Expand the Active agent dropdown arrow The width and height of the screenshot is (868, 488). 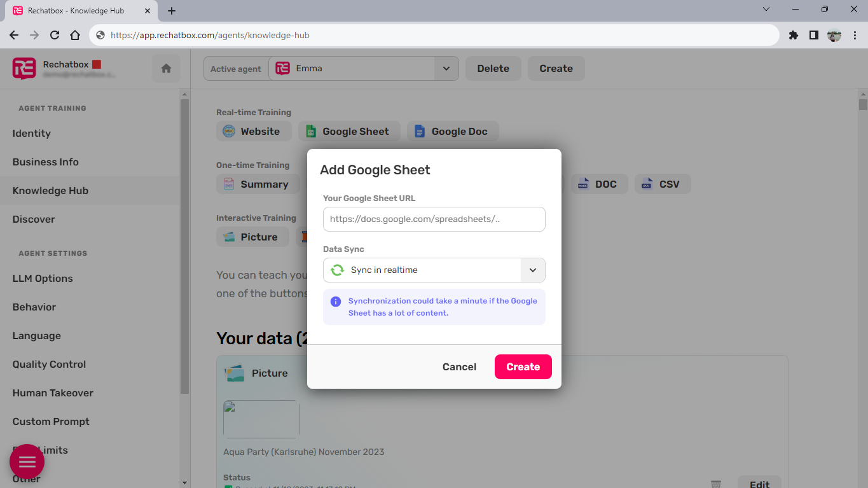pos(446,69)
